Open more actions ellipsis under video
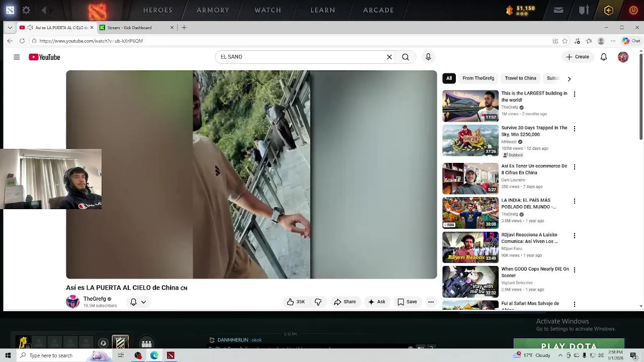 click(431, 302)
